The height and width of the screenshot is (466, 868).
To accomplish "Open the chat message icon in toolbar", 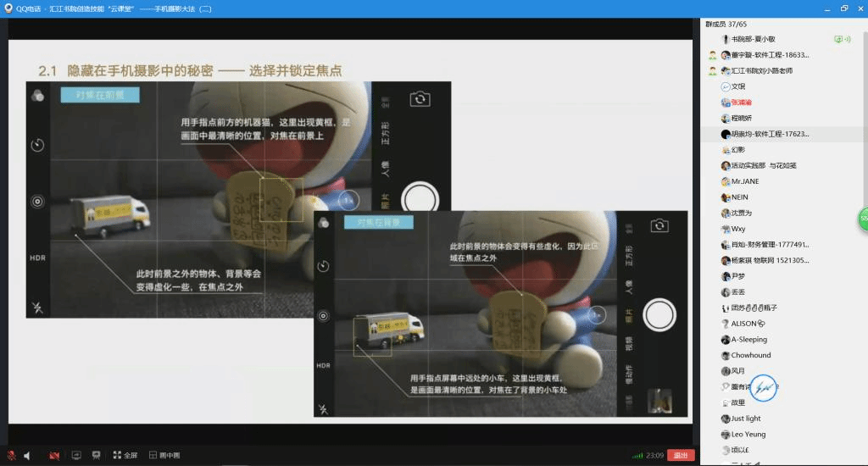I will click(97, 456).
